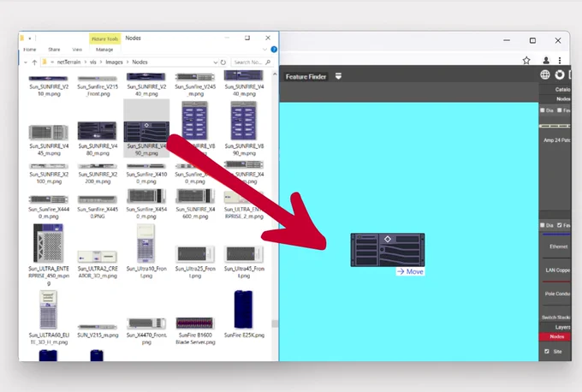Select the Sun_Ultra45_Front.png file
This screenshot has width=582, height=392.
(244, 262)
